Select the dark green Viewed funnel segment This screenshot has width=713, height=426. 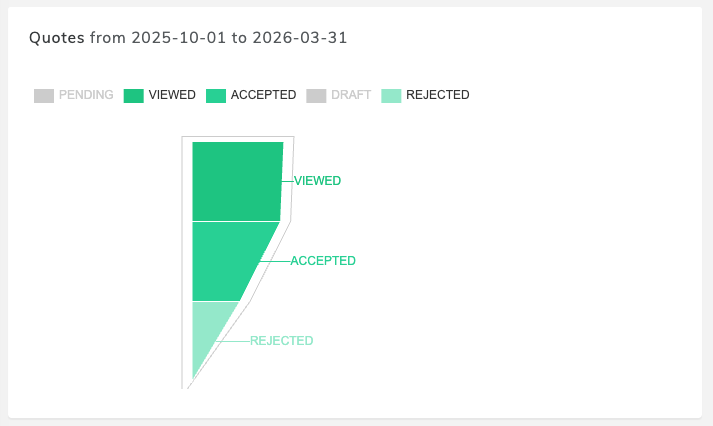click(236, 181)
